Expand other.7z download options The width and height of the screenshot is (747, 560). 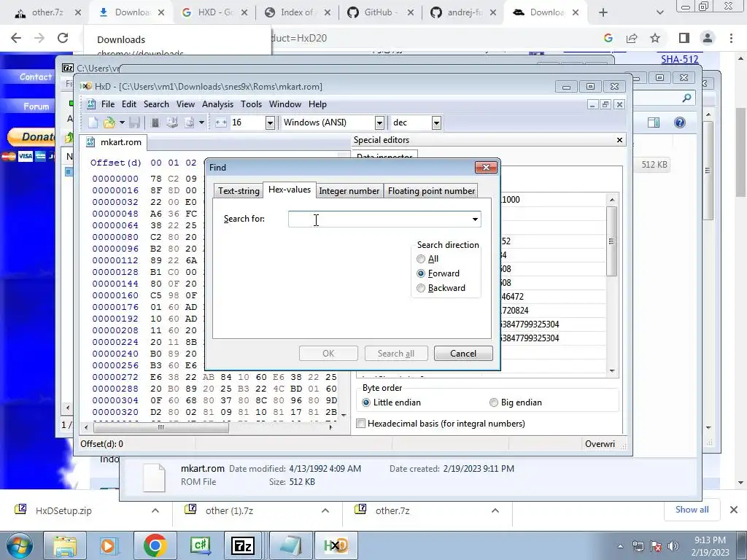click(495, 510)
